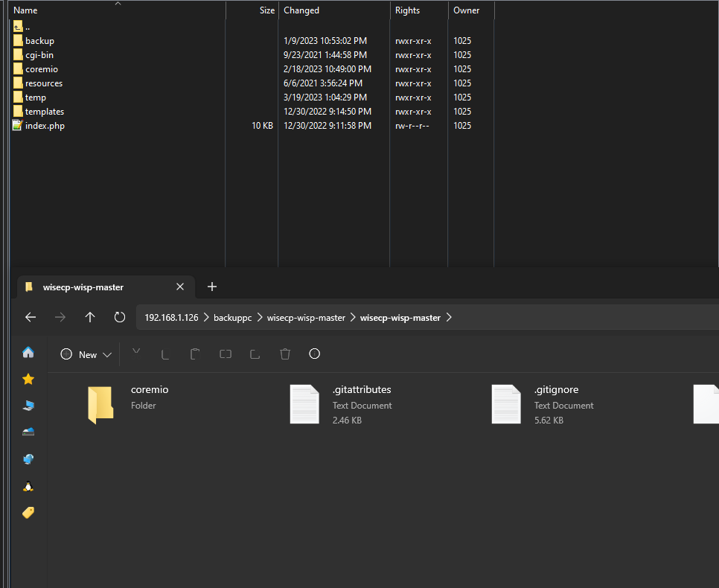Open the Tags sidebar icon
This screenshot has height=588, width=719.
pos(28,512)
